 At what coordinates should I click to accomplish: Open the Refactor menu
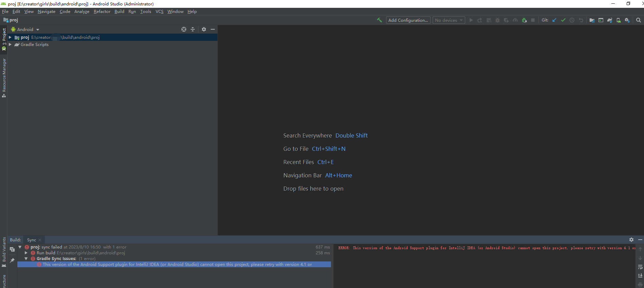point(102,12)
